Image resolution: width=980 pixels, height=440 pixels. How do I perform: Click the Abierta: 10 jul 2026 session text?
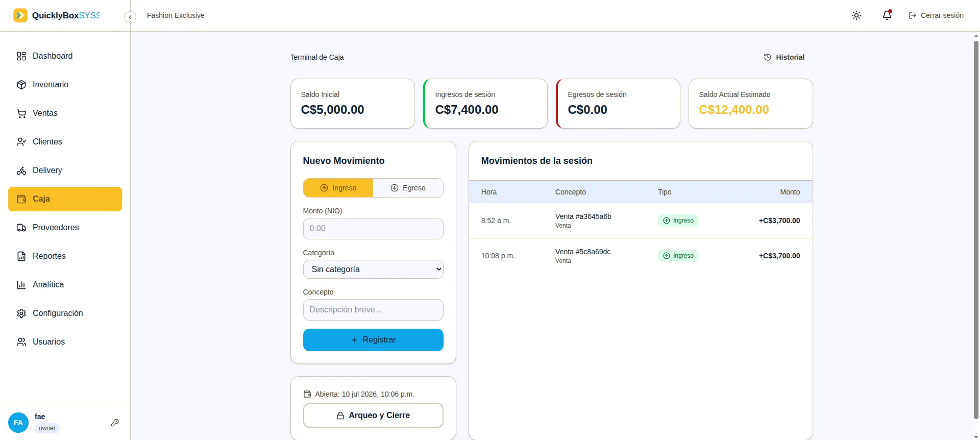pos(364,394)
